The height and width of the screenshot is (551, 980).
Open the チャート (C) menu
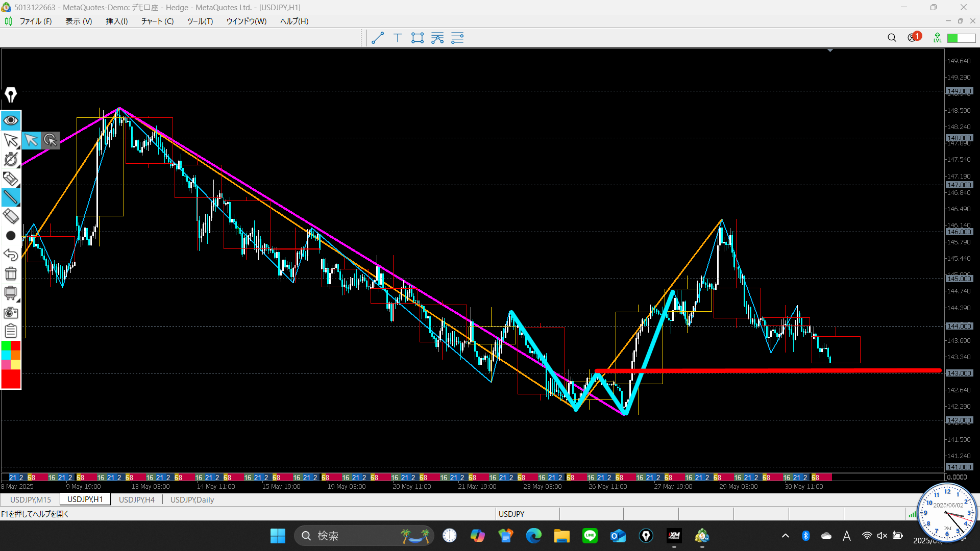(158, 21)
